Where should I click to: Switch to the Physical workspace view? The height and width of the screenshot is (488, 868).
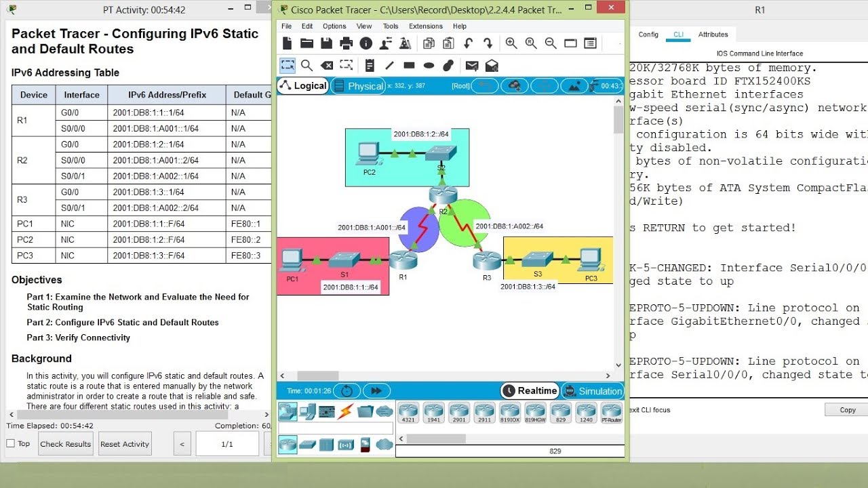[358, 86]
